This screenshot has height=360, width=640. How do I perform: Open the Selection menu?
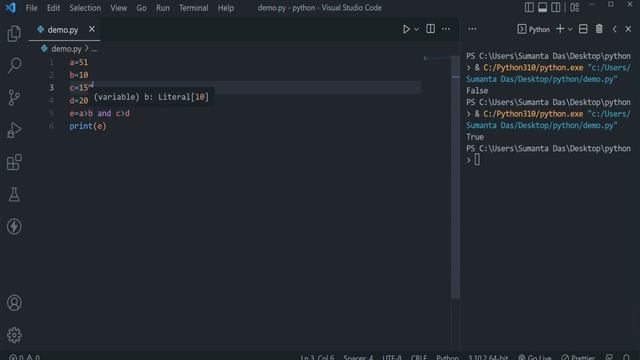(x=85, y=8)
